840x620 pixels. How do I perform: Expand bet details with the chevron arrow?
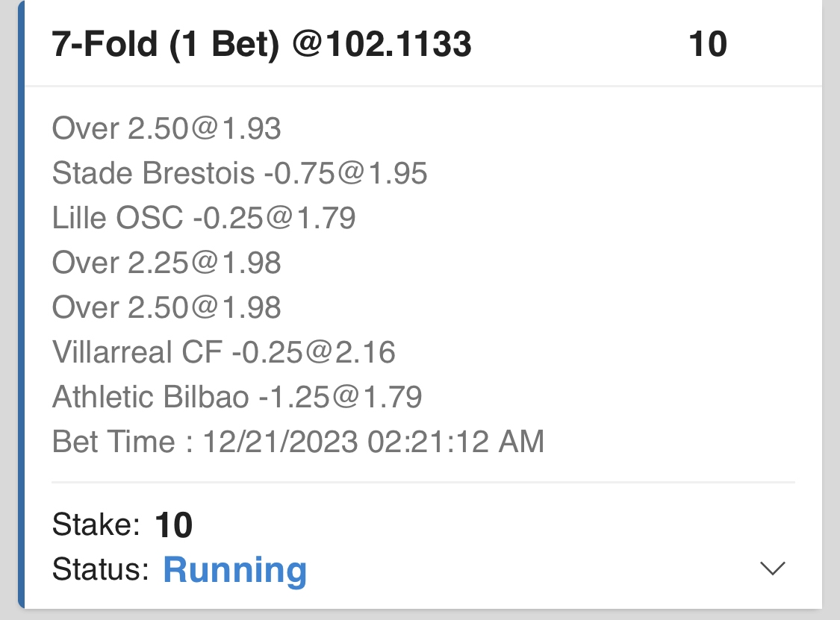[x=772, y=569]
